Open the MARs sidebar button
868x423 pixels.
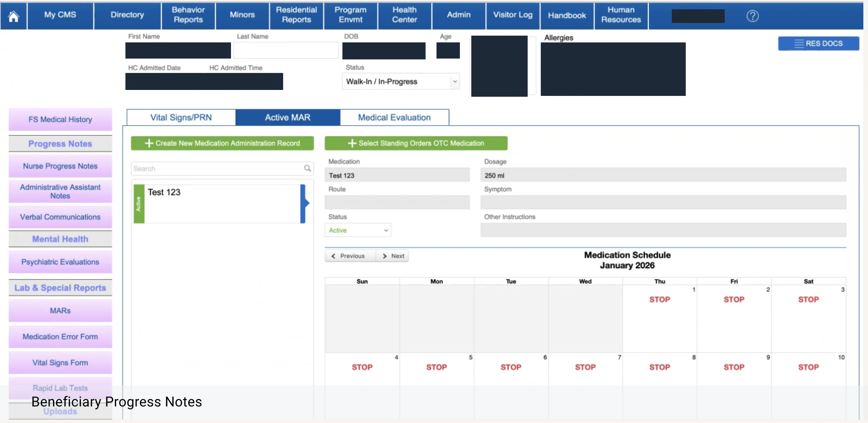coord(60,311)
